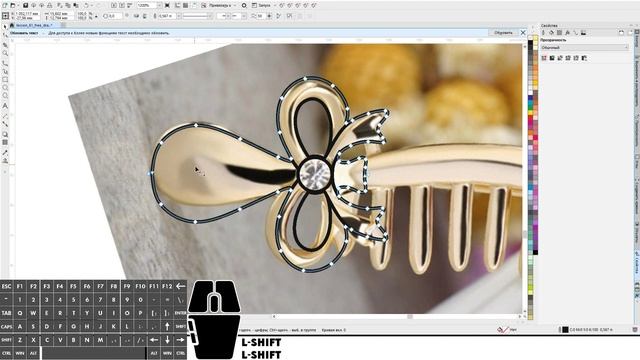This screenshot has width=640, height=360.
Task: Select the Color Eyedropper tool
Action: (5, 152)
